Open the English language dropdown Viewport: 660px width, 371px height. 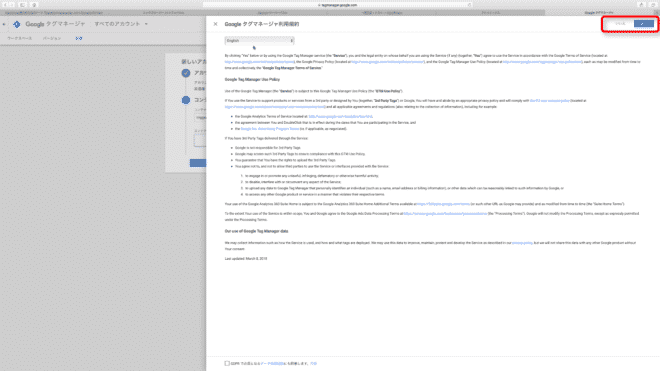(259, 41)
